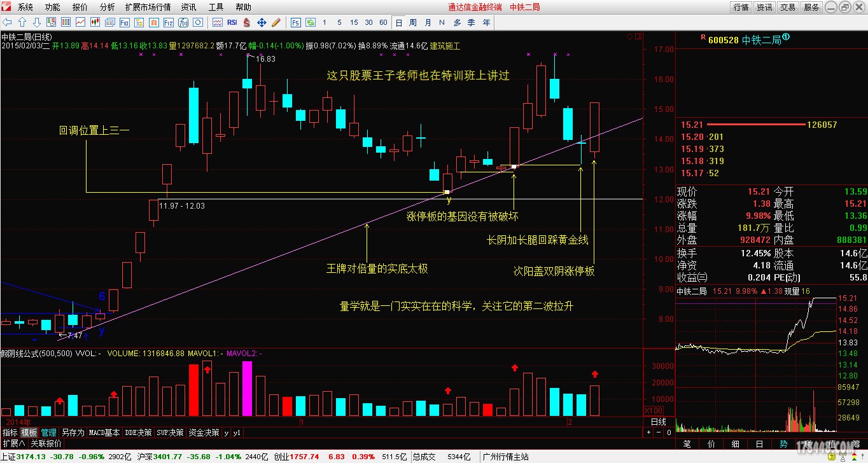Open the quote list table icon
868x463 pixels.
[66, 22]
